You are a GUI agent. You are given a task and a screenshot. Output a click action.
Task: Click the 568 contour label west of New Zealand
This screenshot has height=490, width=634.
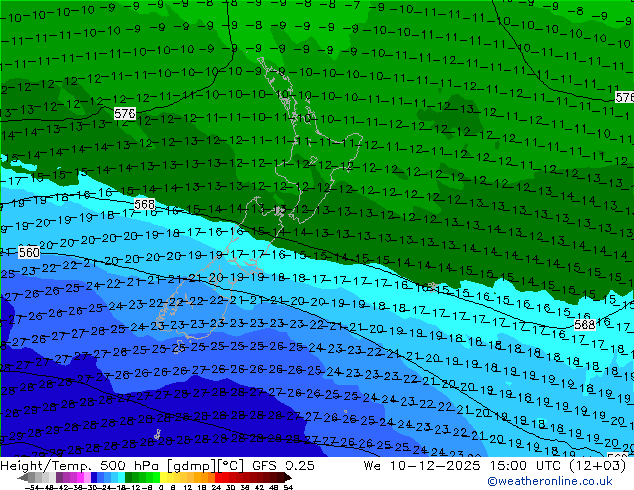[145, 204]
